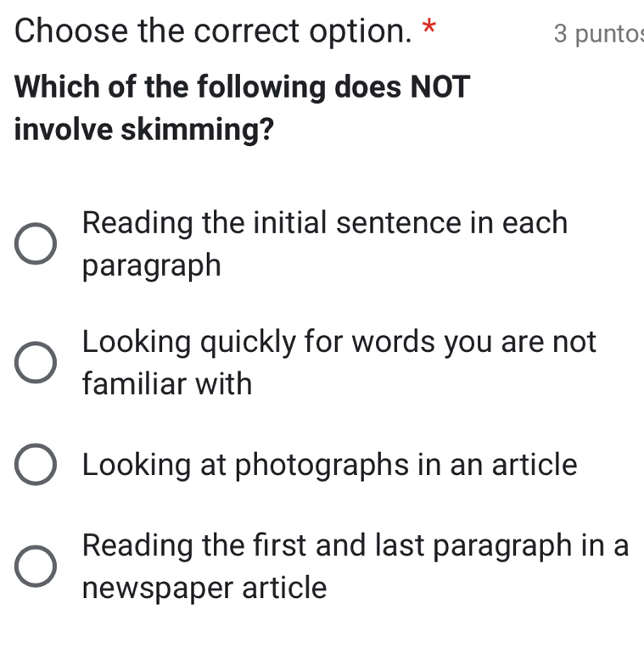Click the text 'Reading the first and last paragraph in a'
This screenshot has width=644, height=648.
click(356, 545)
